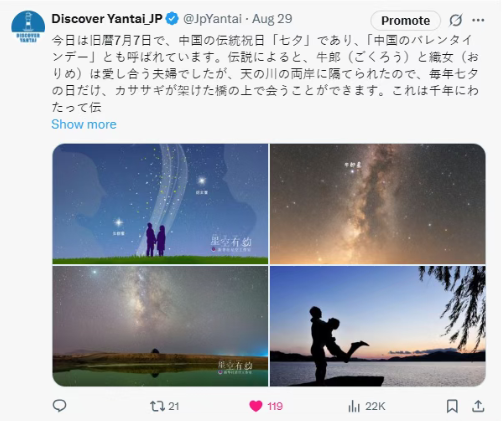This screenshot has width=503, height=421.
Task: Open the Discover Yantai lighthouse avatar
Action: 28,27
